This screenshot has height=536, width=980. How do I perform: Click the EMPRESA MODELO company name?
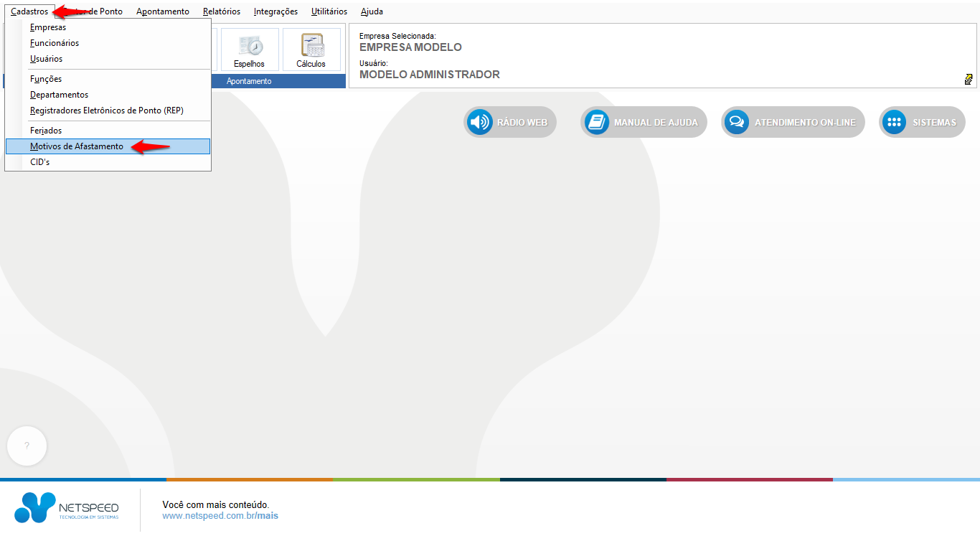click(410, 47)
